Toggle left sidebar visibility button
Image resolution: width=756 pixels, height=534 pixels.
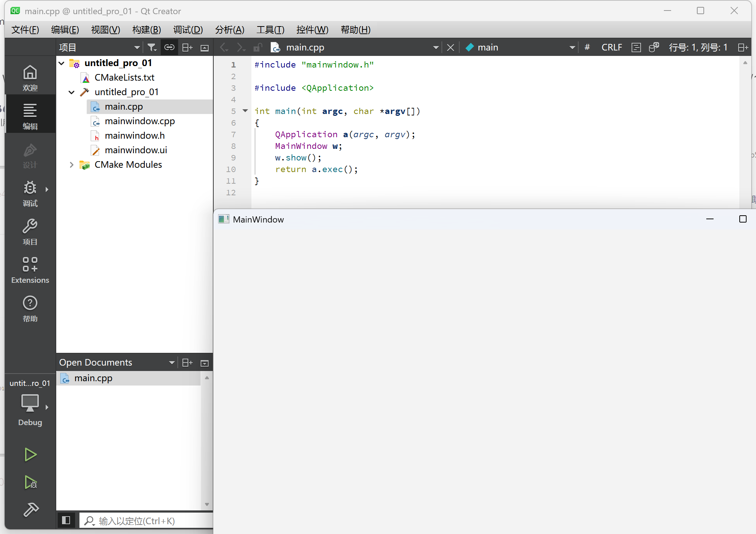pyautogui.click(x=66, y=521)
